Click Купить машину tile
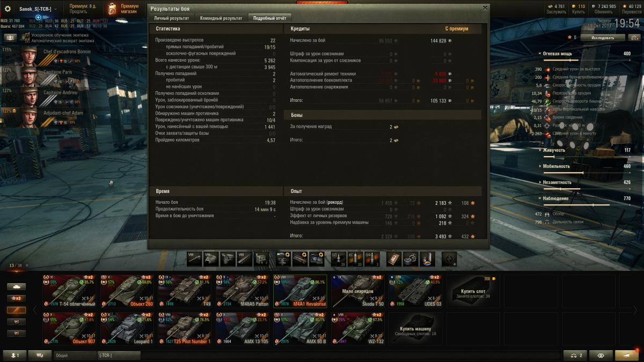 click(416, 328)
